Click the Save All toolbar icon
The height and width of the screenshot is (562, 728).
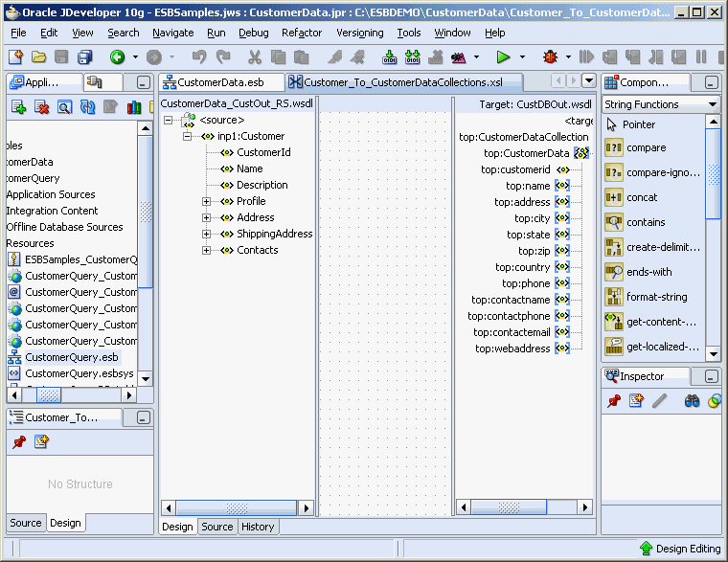pos(85,57)
